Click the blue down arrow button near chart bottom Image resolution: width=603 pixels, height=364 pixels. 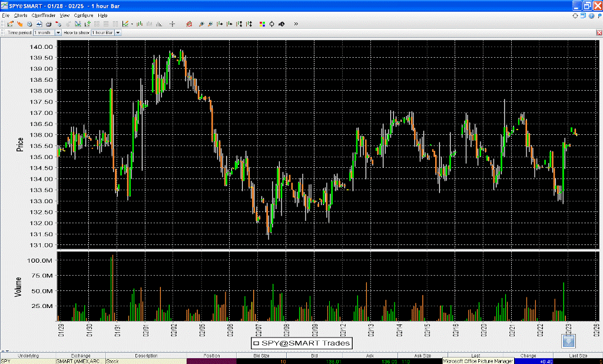[568, 341]
